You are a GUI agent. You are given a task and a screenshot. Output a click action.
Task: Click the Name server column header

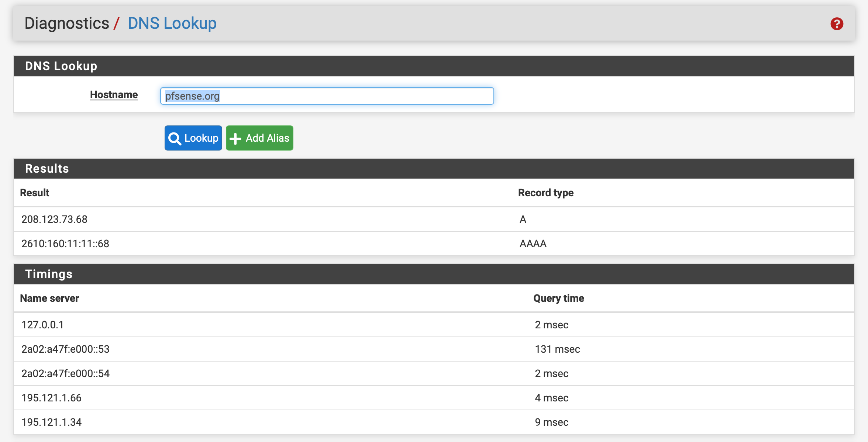(x=49, y=298)
